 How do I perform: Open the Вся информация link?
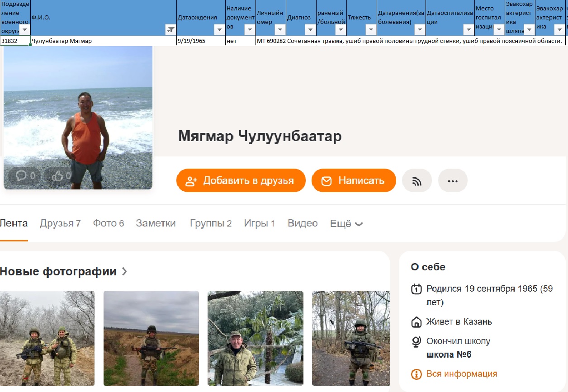[461, 374]
